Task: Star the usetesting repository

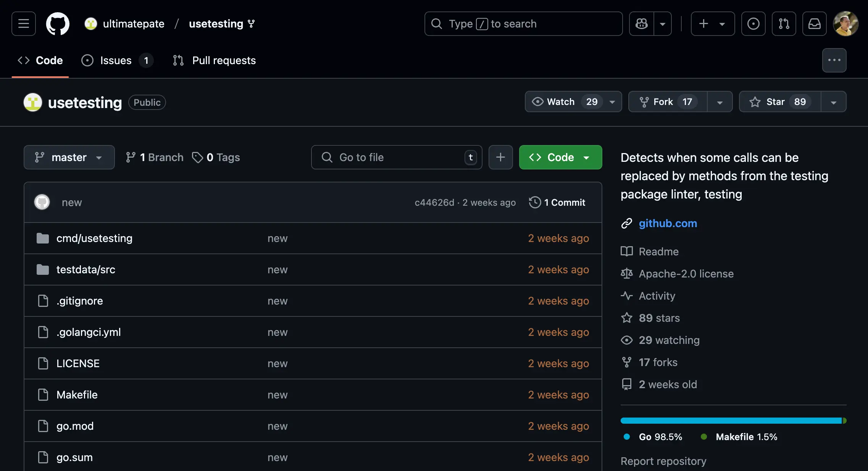Action: (779, 102)
